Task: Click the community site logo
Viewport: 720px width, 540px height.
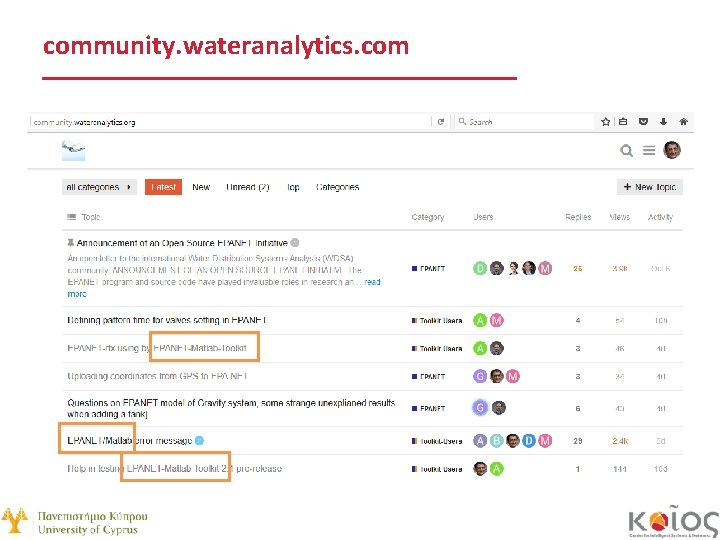Action: coord(73,151)
